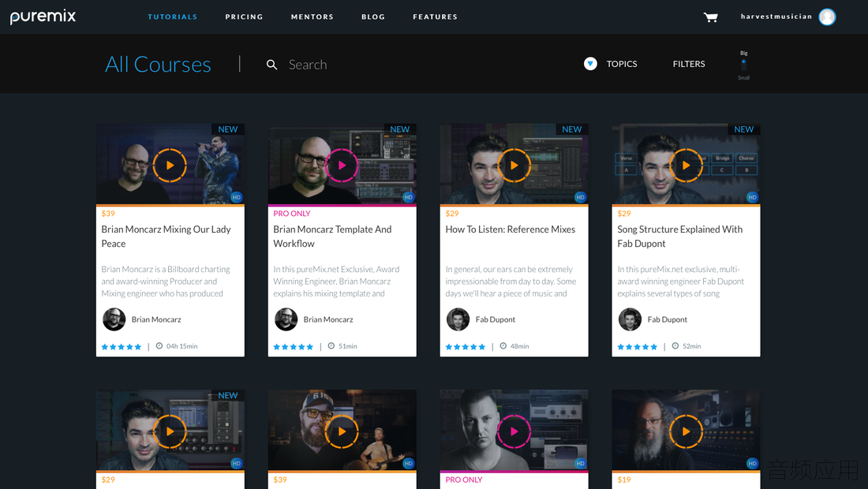Open Song Structure Explained With Fab Dupont title
The image size is (868, 489).
pyautogui.click(x=679, y=236)
